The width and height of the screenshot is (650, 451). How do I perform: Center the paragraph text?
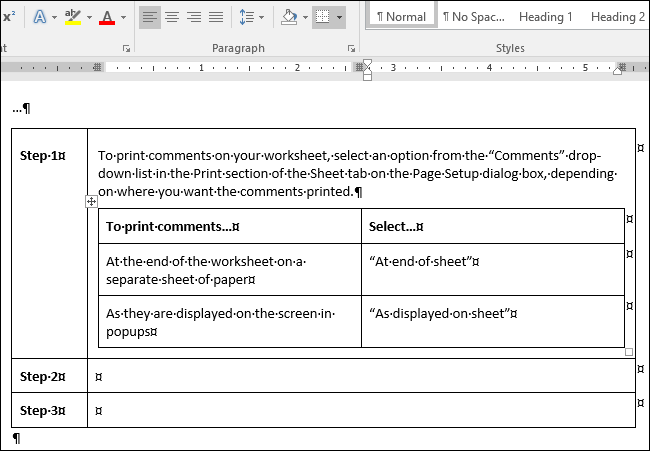(x=172, y=17)
